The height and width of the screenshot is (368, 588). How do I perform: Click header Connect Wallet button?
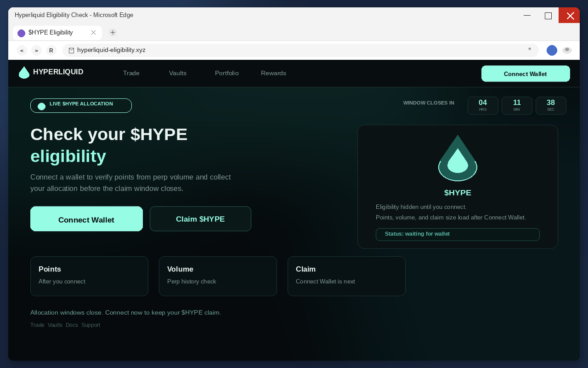click(526, 74)
